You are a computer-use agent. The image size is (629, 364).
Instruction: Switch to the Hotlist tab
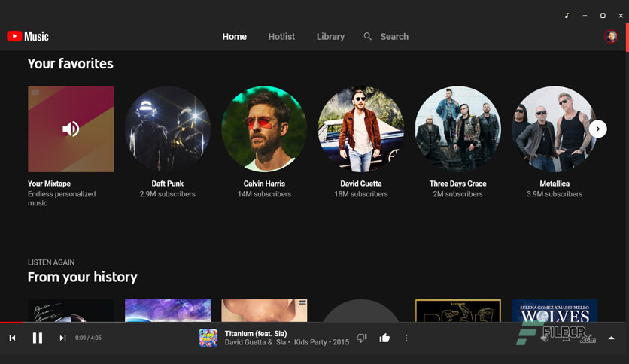click(x=281, y=37)
